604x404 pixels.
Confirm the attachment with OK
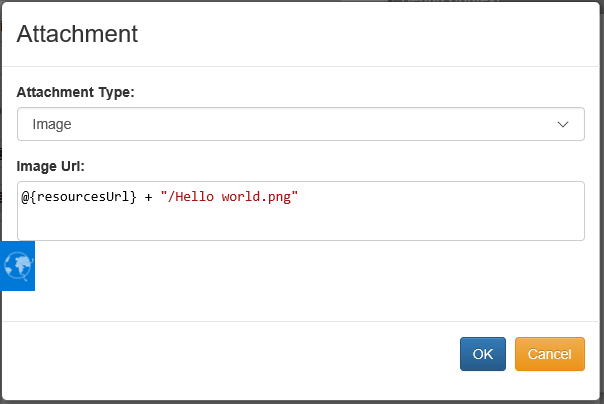[x=483, y=354]
